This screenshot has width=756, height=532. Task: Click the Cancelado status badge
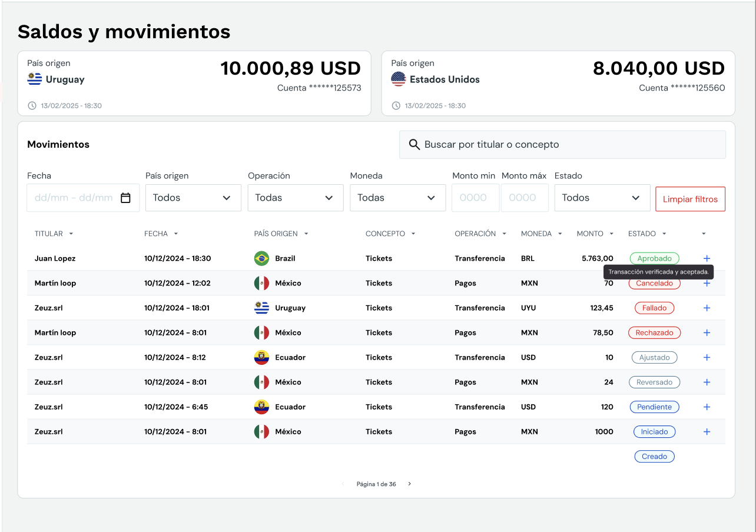click(654, 283)
